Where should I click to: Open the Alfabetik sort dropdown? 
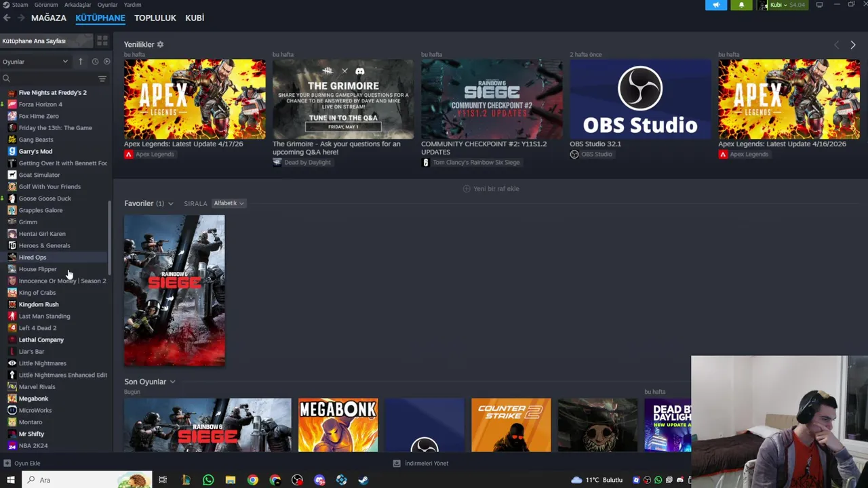[x=229, y=203]
